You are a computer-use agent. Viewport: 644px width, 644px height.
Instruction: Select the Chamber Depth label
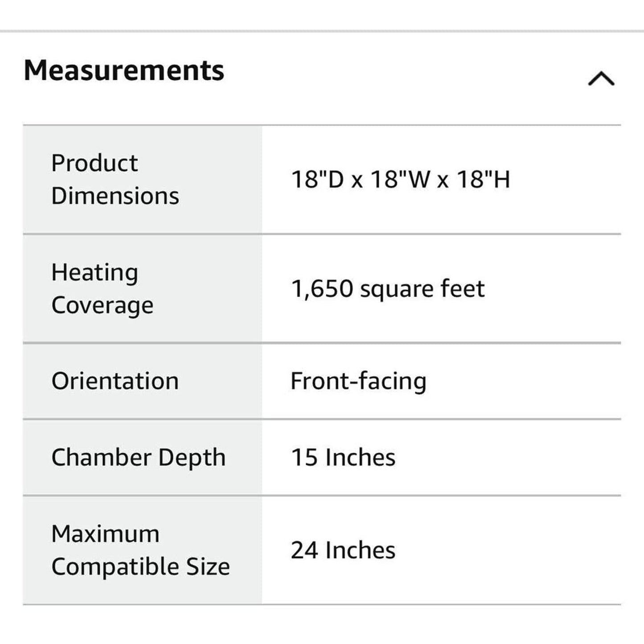139,457
